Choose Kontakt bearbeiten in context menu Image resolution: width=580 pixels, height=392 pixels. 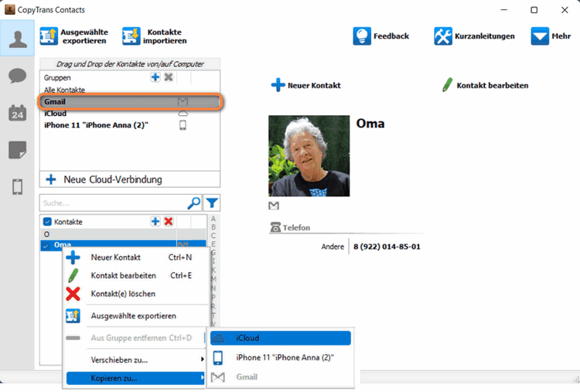pos(136,275)
